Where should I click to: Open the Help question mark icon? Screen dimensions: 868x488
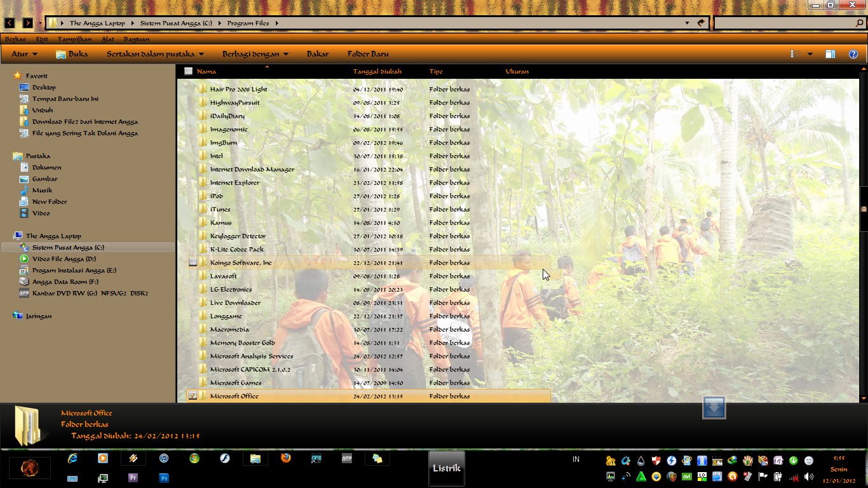click(x=853, y=54)
